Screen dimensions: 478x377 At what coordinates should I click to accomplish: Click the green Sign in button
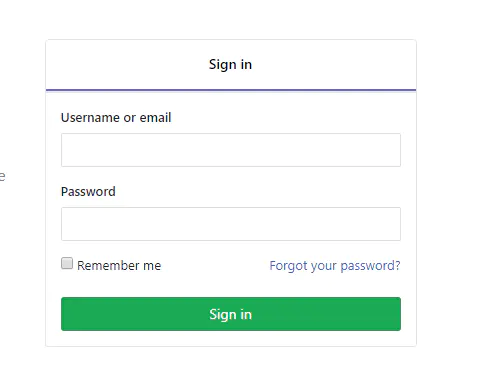point(231,314)
